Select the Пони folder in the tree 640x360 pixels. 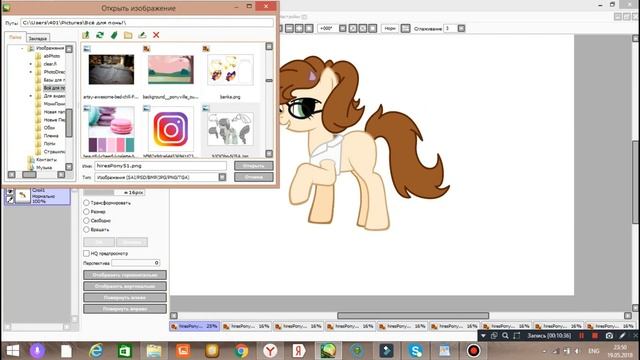click(x=49, y=144)
